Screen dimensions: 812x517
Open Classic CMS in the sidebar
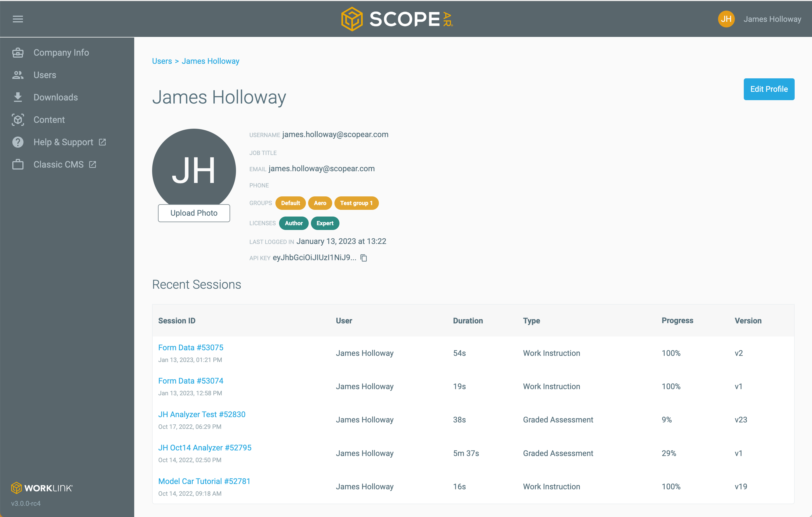coord(59,164)
